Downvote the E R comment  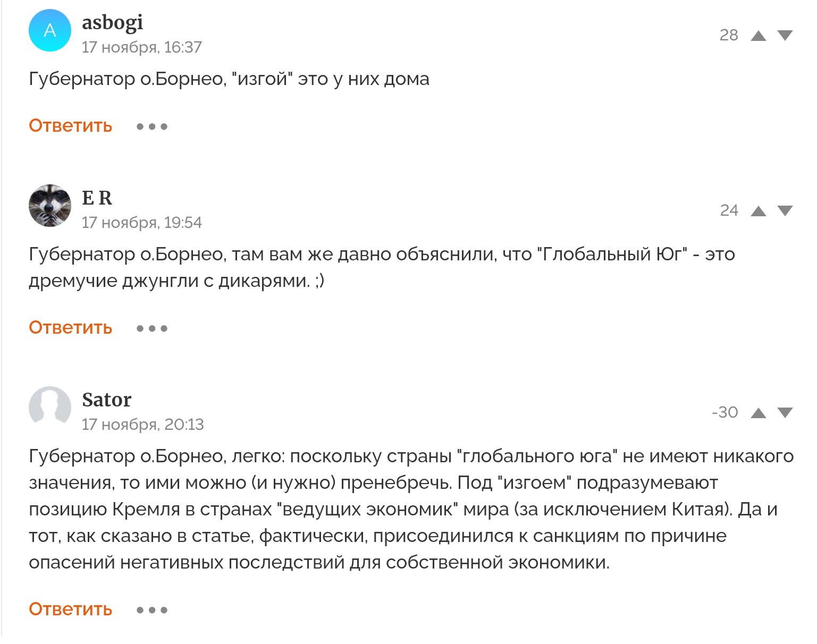[785, 211]
